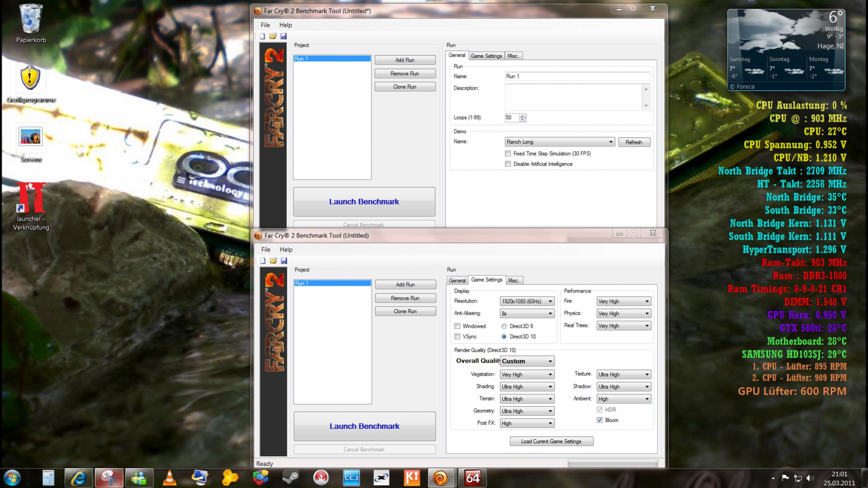Click Add Run in upper Benchmark window

click(405, 60)
